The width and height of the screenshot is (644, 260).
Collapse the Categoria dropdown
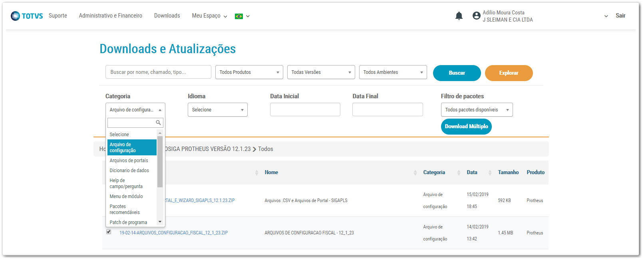coord(135,110)
